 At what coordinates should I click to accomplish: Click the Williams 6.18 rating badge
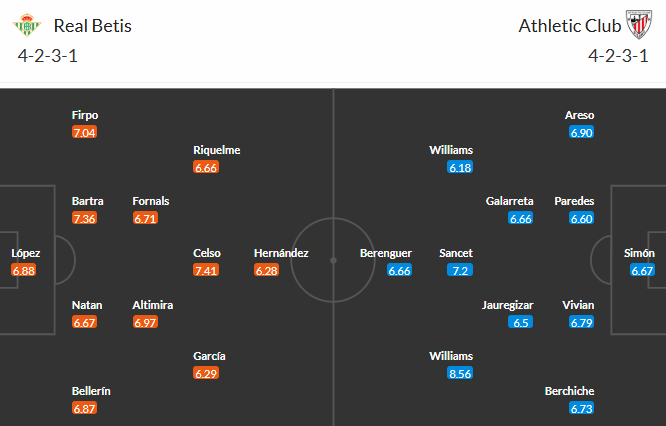tap(460, 167)
